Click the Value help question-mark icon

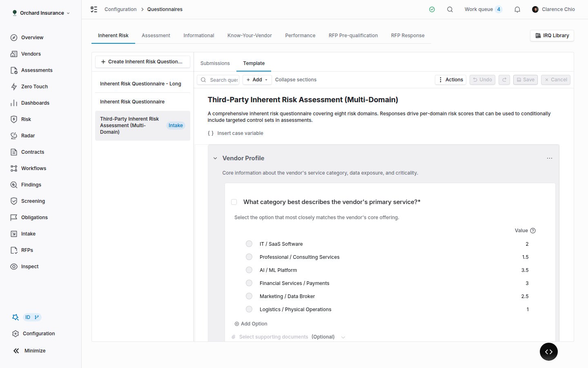pyautogui.click(x=533, y=231)
